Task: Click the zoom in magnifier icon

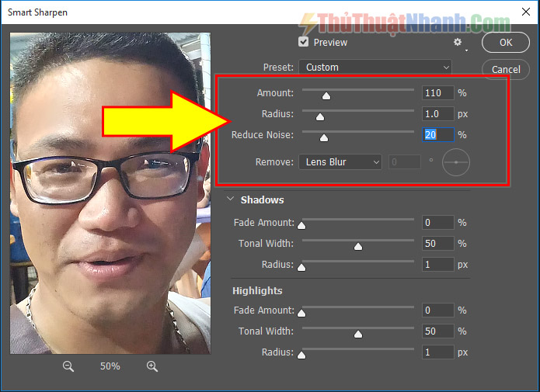Action: pyautogui.click(x=152, y=366)
